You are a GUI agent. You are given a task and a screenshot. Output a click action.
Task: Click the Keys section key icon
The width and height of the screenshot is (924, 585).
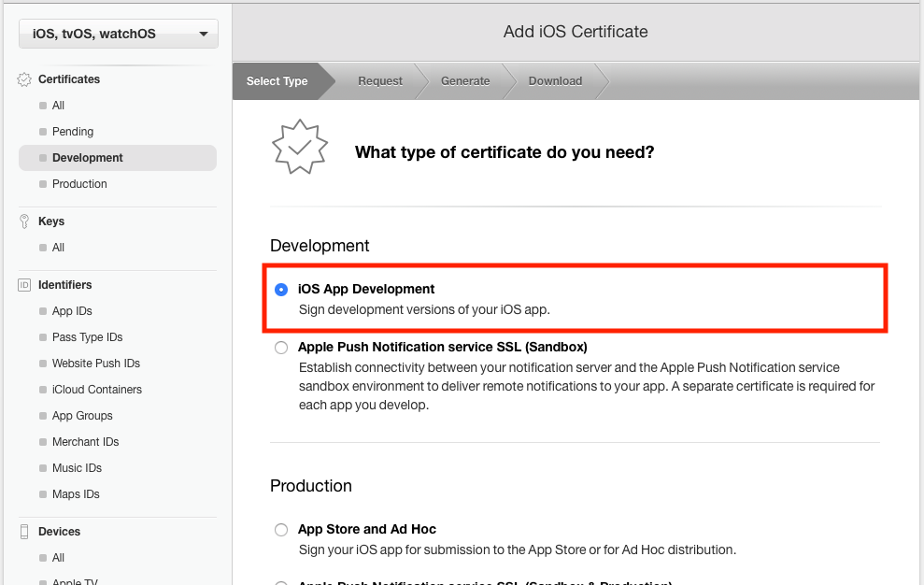click(x=24, y=221)
